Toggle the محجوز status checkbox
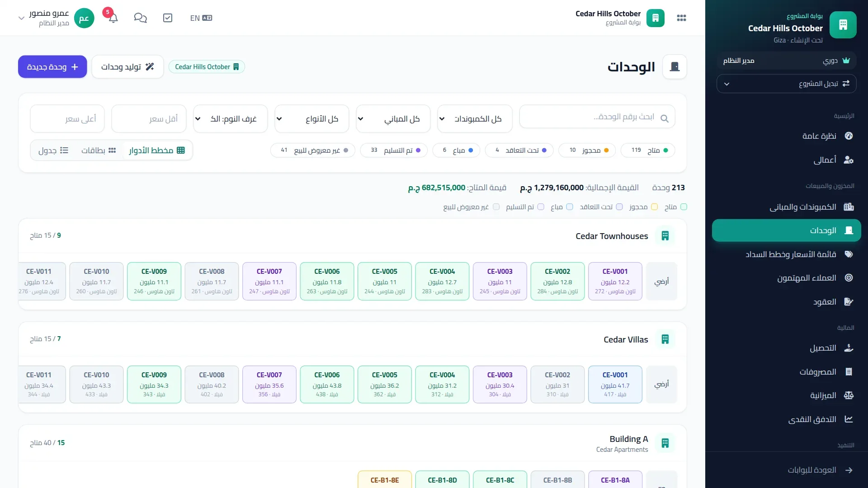Viewport: 868px width, 488px height. tap(654, 207)
